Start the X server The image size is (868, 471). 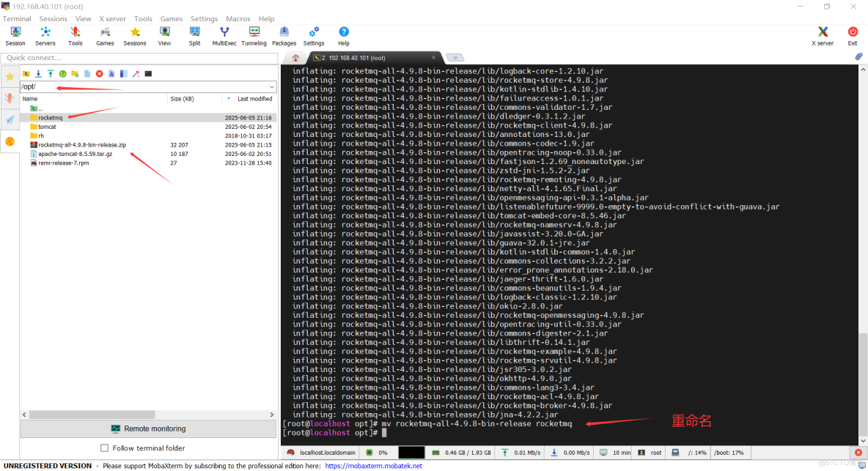[x=822, y=34]
